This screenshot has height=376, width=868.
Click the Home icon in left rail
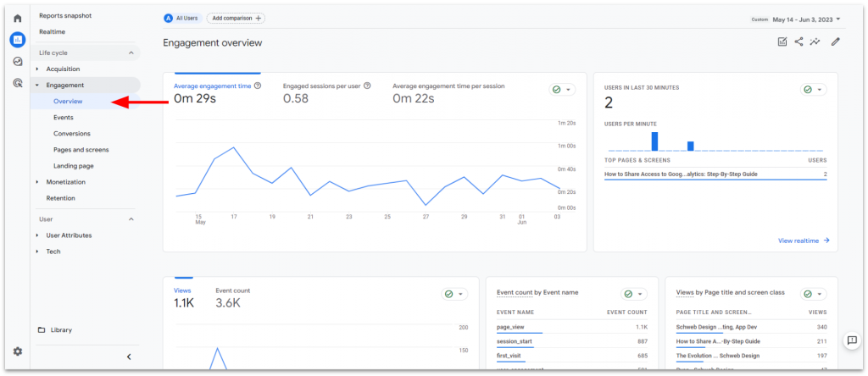click(x=17, y=18)
